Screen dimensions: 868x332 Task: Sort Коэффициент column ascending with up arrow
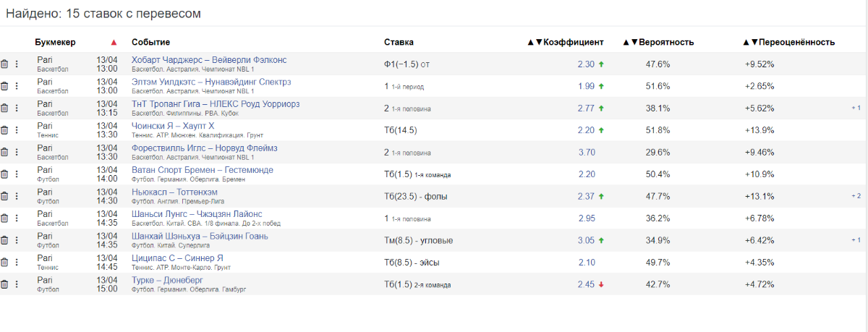[530, 42]
